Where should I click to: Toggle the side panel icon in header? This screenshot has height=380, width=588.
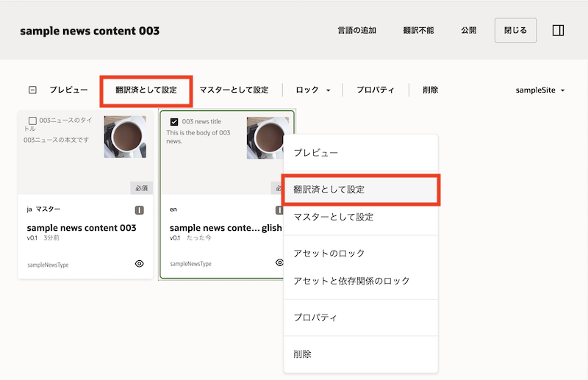click(x=558, y=30)
